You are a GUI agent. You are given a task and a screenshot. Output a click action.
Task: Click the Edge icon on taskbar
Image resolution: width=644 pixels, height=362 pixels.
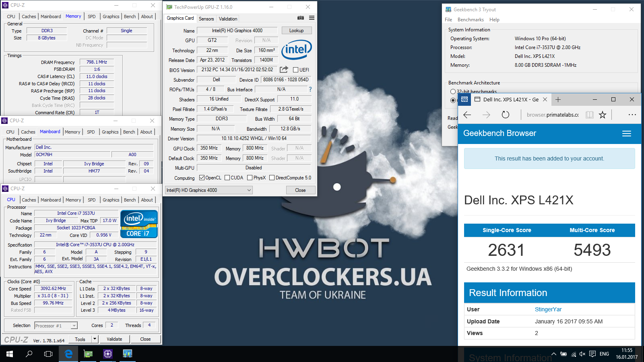[x=68, y=354]
